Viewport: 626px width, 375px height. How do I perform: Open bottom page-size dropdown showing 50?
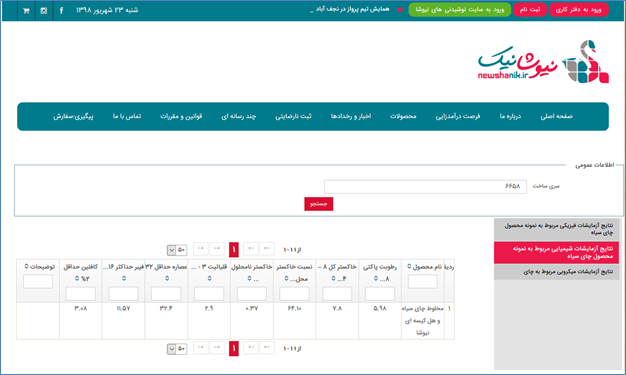point(177,349)
